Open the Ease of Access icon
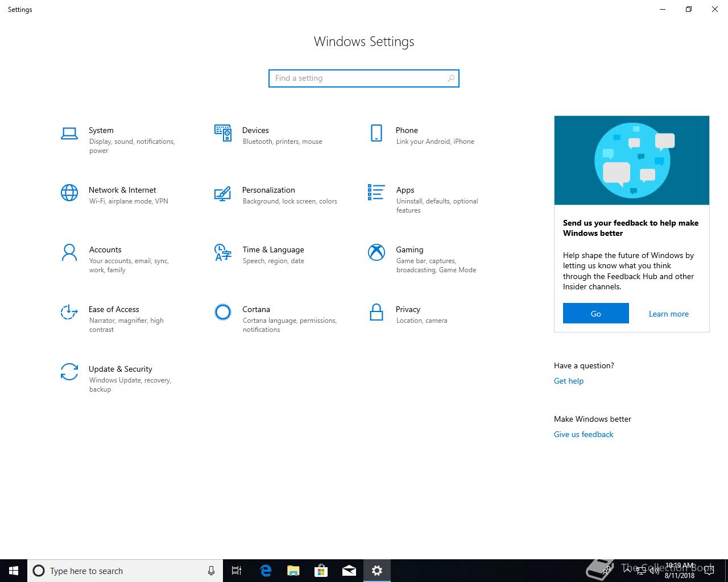The image size is (728, 582). pyautogui.click(x=69, y=312)
